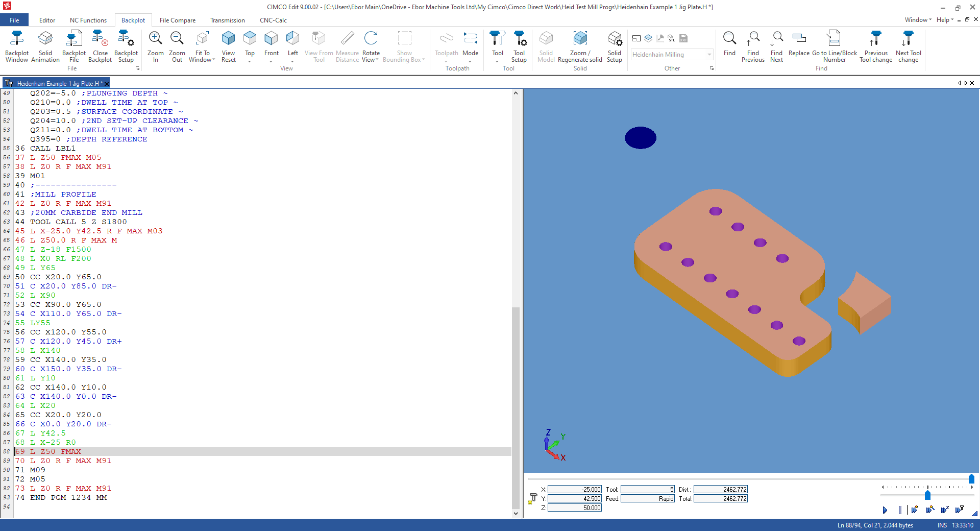Click Zoom / Regenerate solid
980x531 pixels.
pos(580,46)
